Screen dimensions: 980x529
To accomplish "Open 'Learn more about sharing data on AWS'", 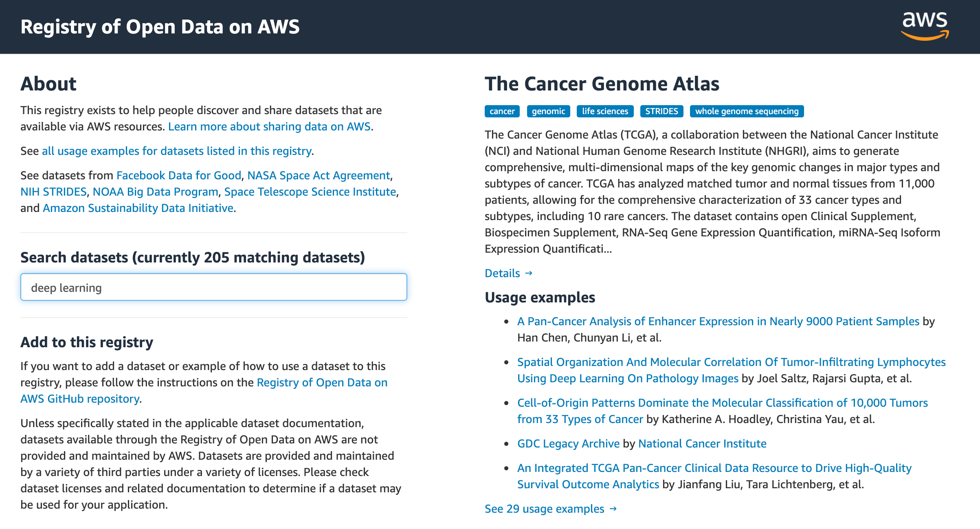I will [269, 127].
